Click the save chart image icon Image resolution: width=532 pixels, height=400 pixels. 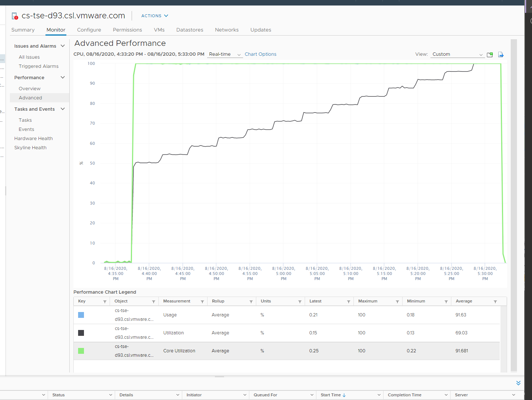[490, 55]
